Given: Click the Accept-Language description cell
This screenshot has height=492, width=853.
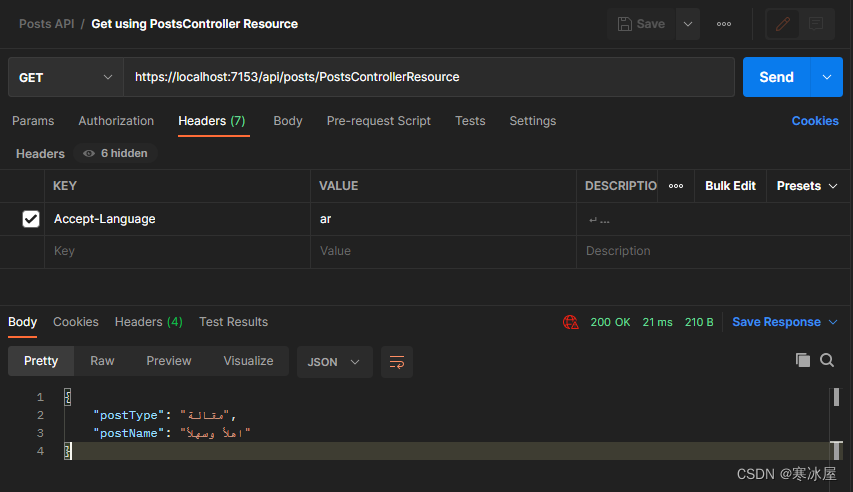Looking at the screenshot, I should 713,219.
